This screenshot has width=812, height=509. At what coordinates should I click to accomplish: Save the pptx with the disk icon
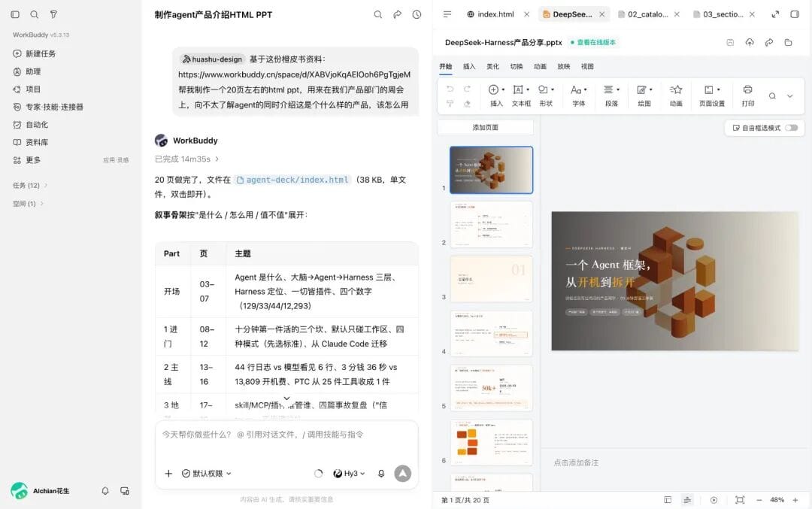click(x=730, y=42)
